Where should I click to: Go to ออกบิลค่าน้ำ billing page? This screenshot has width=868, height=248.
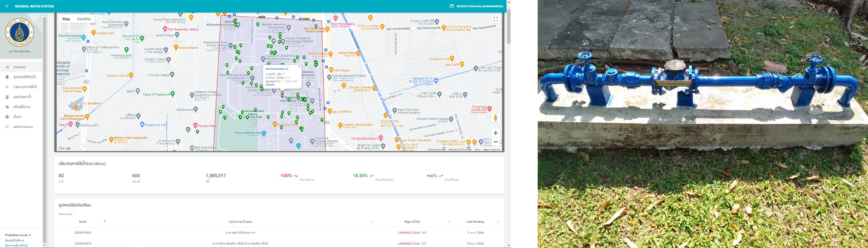pos(23,97)
